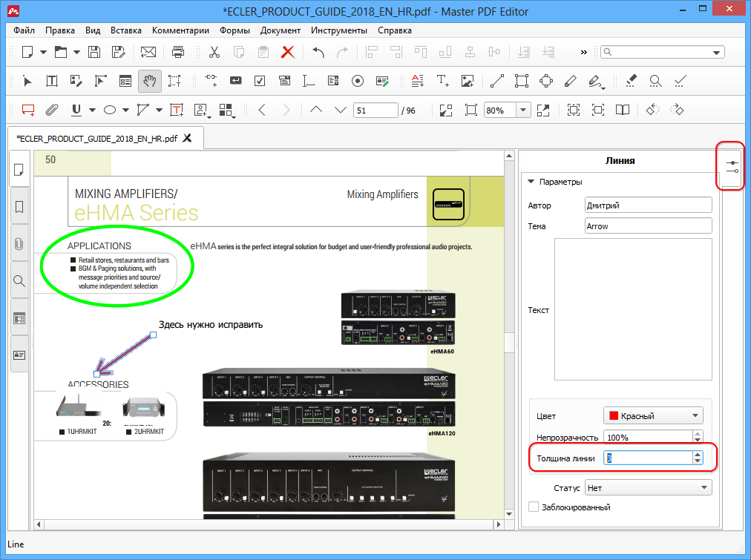
Task: Click the Attach File paperclip icon
Action: [x=52, y=110]
